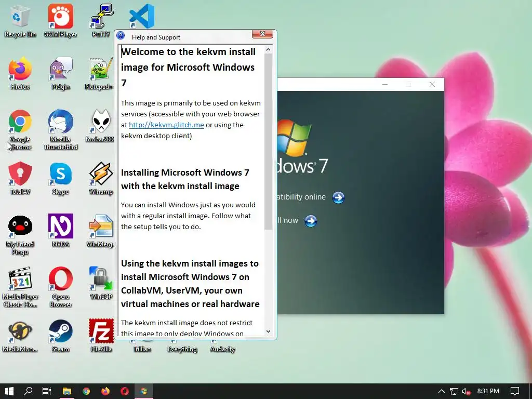Open Notepad++ desktop shortcut
The height and width of the screenshot is (399, 532).
tap(100, 73)
